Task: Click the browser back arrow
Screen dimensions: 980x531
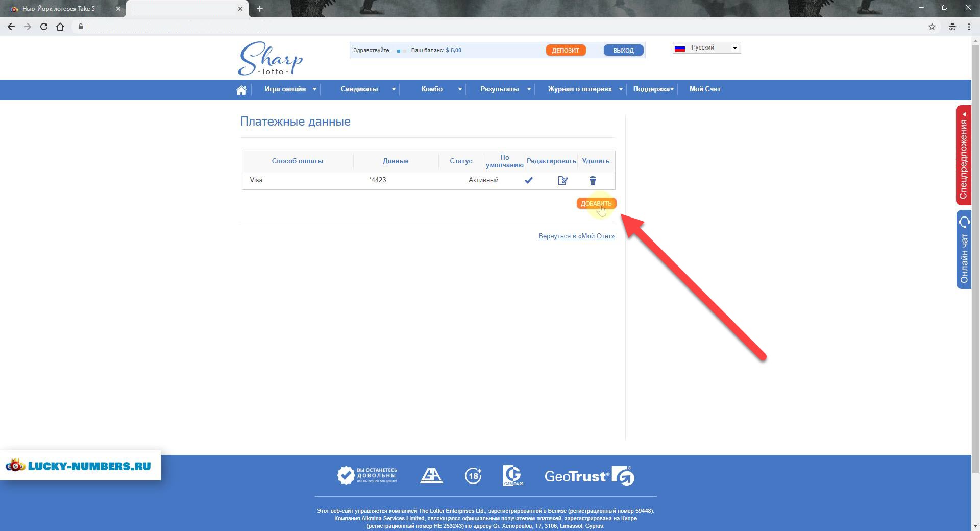Action: coord(11,27)
